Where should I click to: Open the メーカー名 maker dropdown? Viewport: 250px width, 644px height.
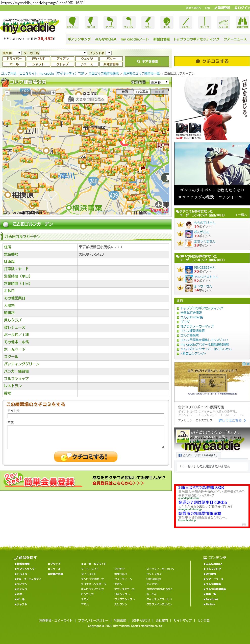pyautogui.click(x=64, y=53)
